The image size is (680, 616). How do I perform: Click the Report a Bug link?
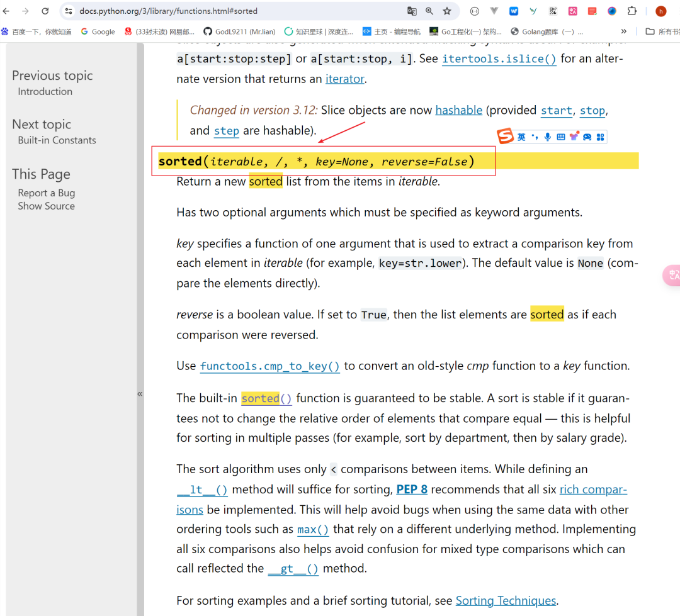47,193
